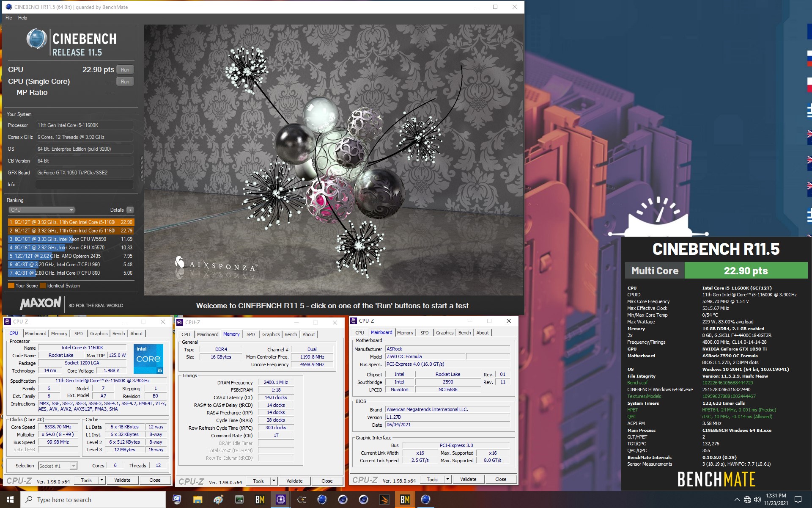Click the title icon of right CPU-Z window
Screen dimensions: 812x508
(354, 321)
